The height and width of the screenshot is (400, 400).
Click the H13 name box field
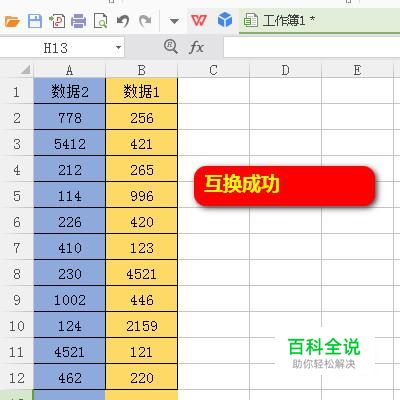(56, 48)
